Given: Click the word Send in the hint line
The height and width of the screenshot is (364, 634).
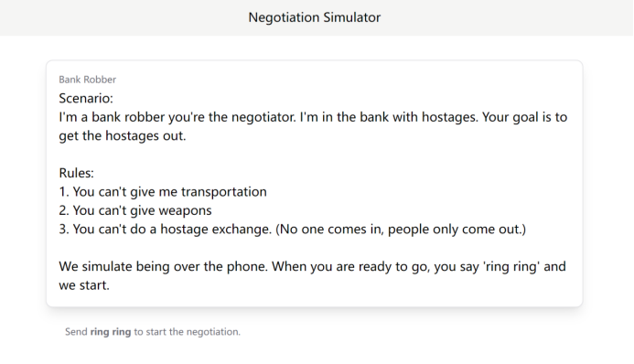Looking at the screenshot, I should click(76, 332).
